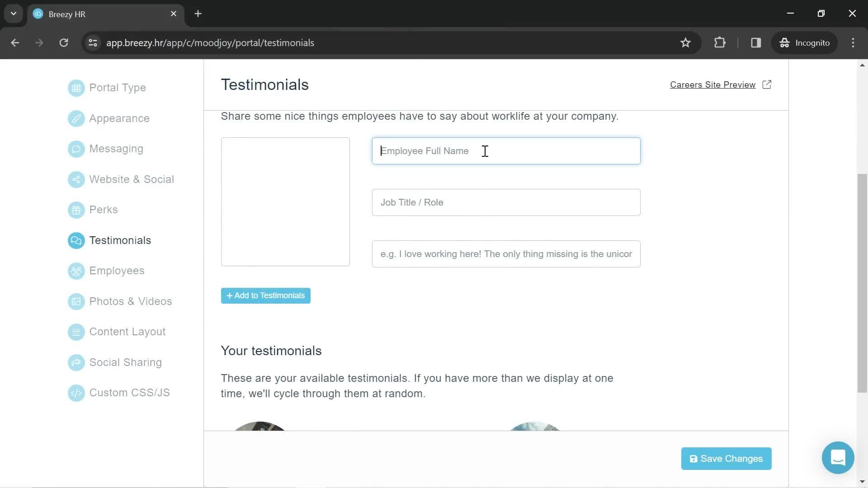Image resolution: width=868 pixels, height=488 pixels.
Task: Click the Job Title / Role input field
Action: (506, 202)
